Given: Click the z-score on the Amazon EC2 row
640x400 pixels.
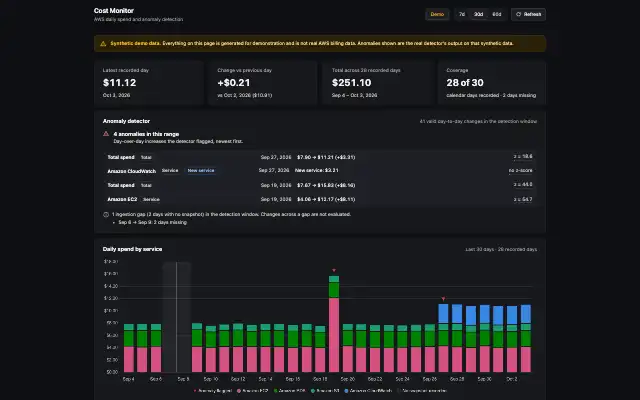Looking at the screenshot, I should coord(523,199).
